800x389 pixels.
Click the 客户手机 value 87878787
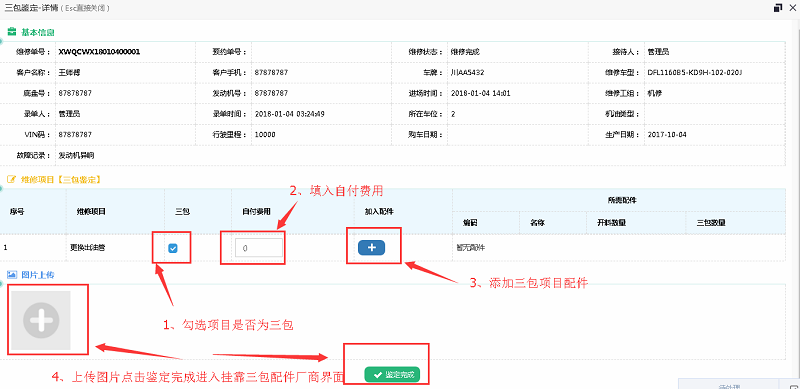tap(271, 72)
